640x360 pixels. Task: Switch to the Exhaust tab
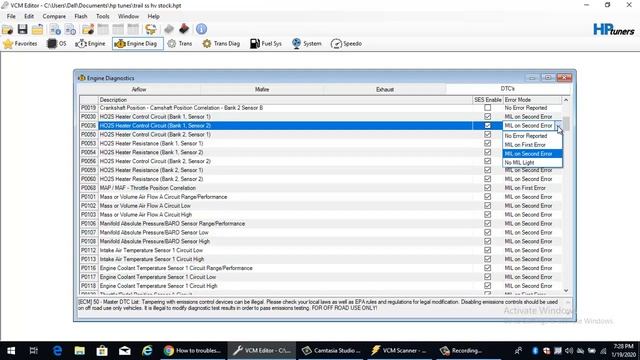pos(385,89)
